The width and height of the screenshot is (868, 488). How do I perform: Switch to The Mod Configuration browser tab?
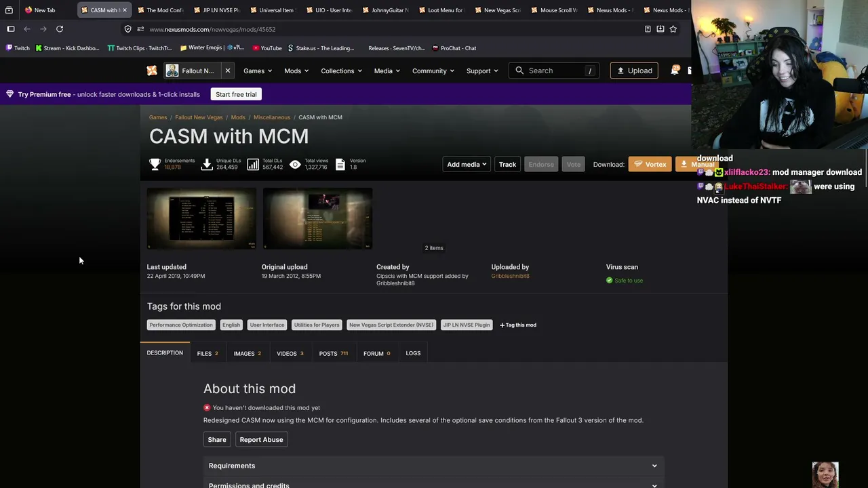160,10
